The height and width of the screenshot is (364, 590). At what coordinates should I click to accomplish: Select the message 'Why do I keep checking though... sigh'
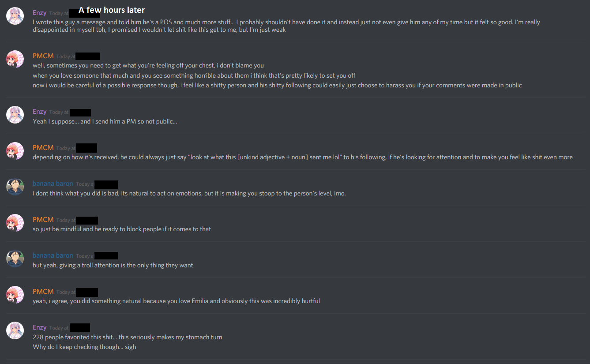click(x=84, y=347)
